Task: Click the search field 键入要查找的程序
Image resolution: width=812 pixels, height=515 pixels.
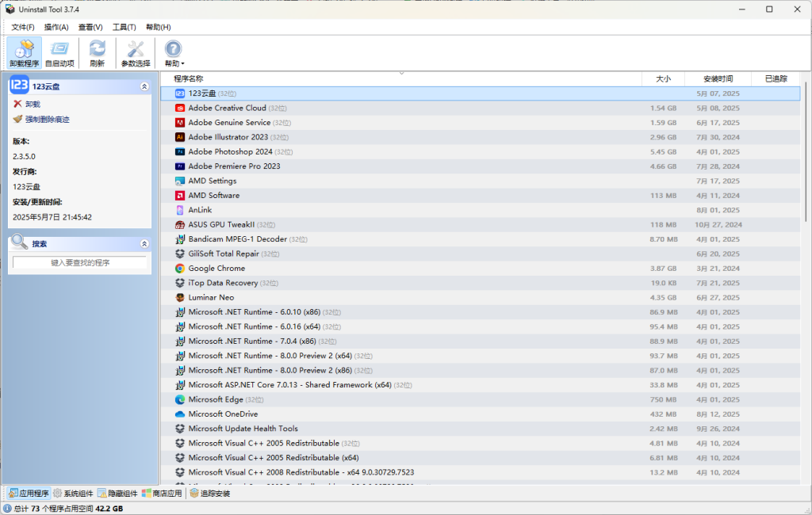Action: [x=79, y=262]
